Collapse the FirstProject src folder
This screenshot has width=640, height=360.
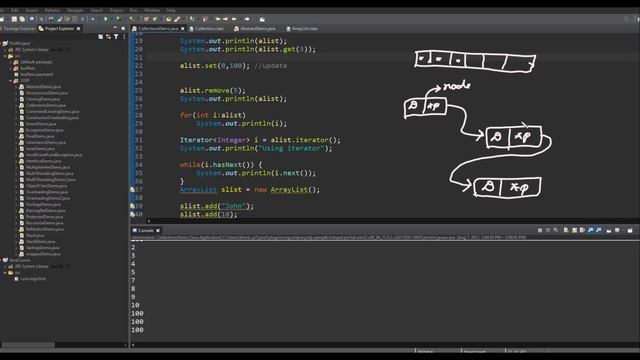(x=6, y=56)
